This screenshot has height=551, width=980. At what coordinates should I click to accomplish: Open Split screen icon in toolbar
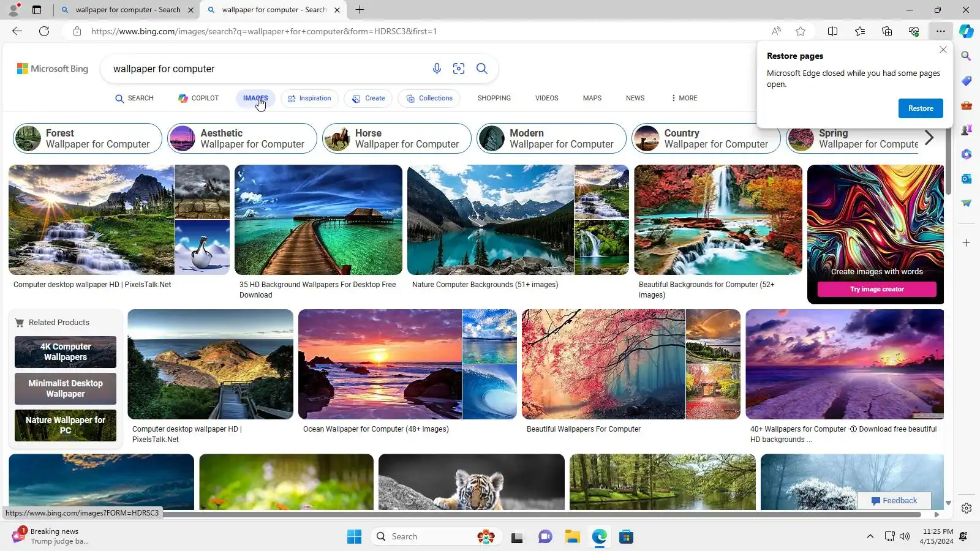832,31
